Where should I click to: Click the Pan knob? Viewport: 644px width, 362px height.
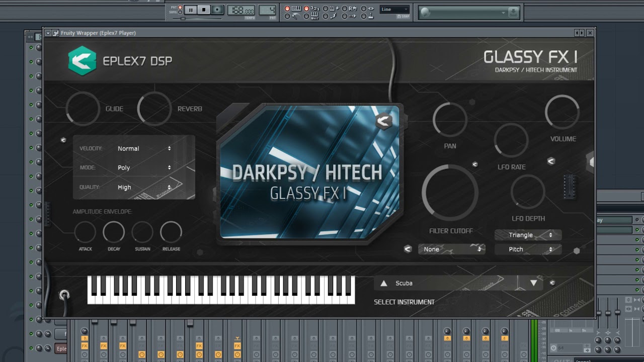point(450,120)
